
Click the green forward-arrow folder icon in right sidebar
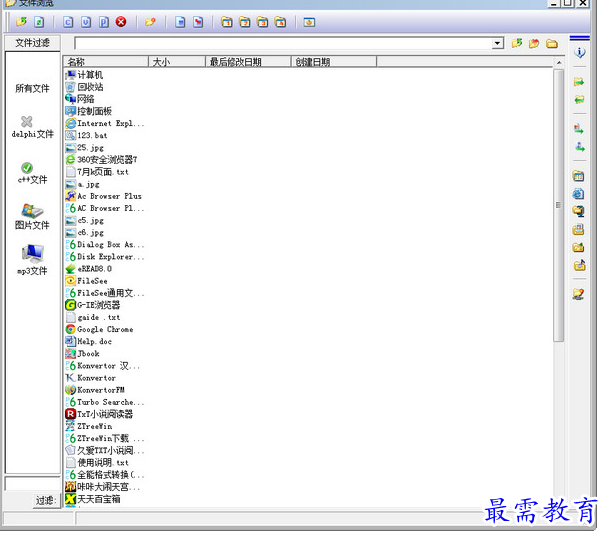point(579,82)
